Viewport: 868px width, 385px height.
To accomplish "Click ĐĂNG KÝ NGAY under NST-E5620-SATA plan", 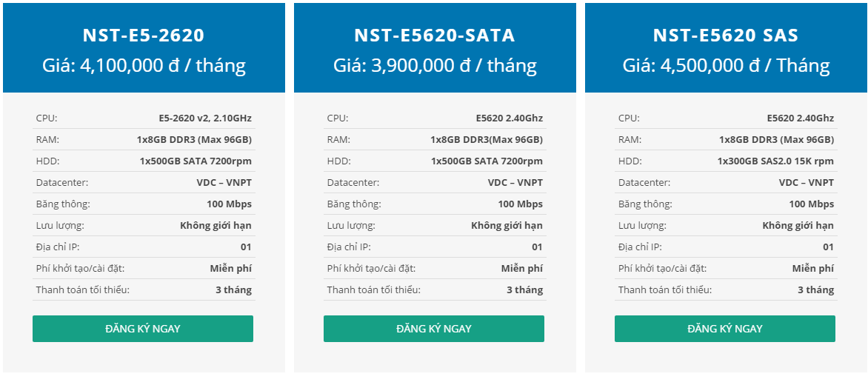I will (434, 329).
